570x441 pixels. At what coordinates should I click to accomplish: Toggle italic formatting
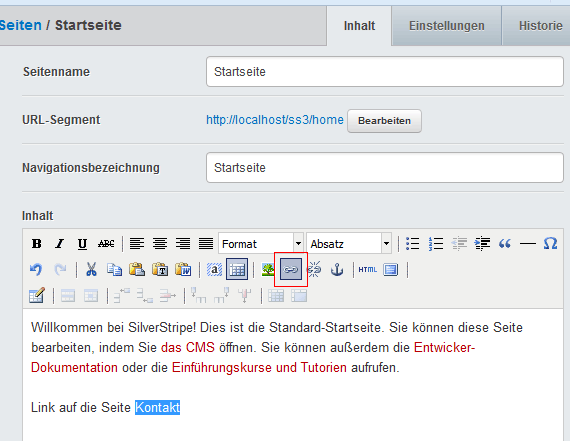click(59, 243)
